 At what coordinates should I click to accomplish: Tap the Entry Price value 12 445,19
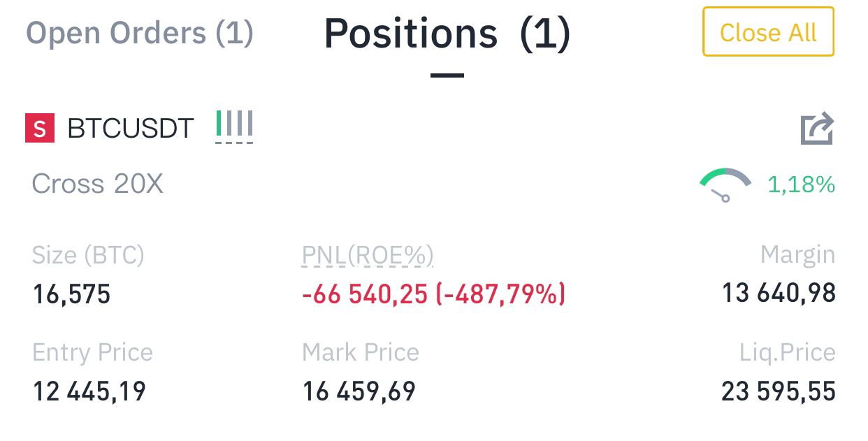click(x=89, y=391)
